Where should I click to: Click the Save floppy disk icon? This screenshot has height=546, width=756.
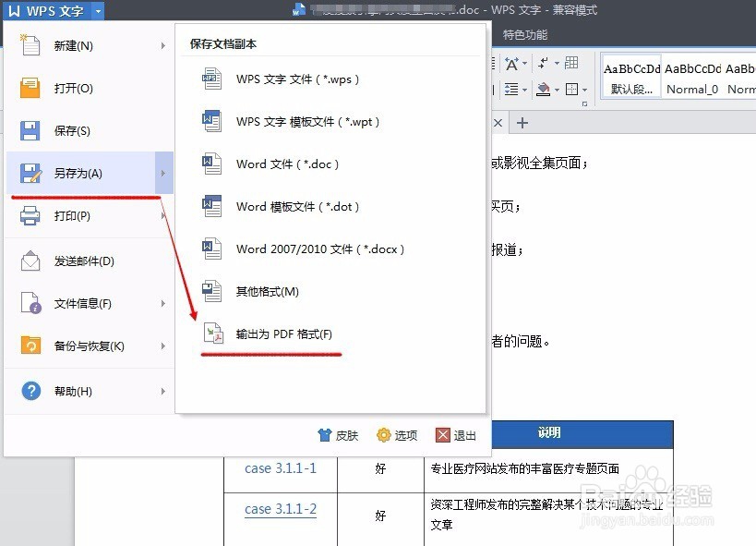pyautogui.click(x=30, y=131)
